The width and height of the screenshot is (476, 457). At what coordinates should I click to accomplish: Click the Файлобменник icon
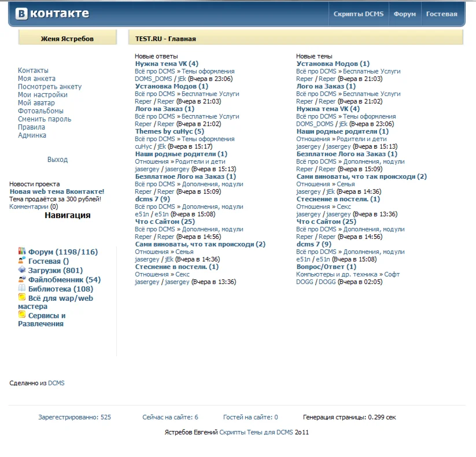tap(22, 279)
